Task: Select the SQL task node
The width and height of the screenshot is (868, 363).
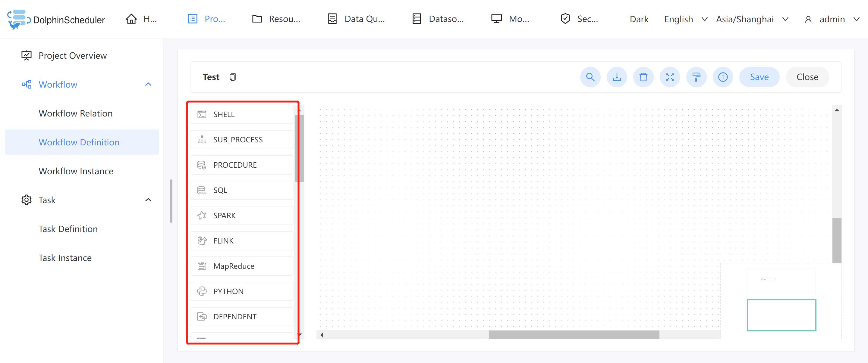Action: pos(242,190)
